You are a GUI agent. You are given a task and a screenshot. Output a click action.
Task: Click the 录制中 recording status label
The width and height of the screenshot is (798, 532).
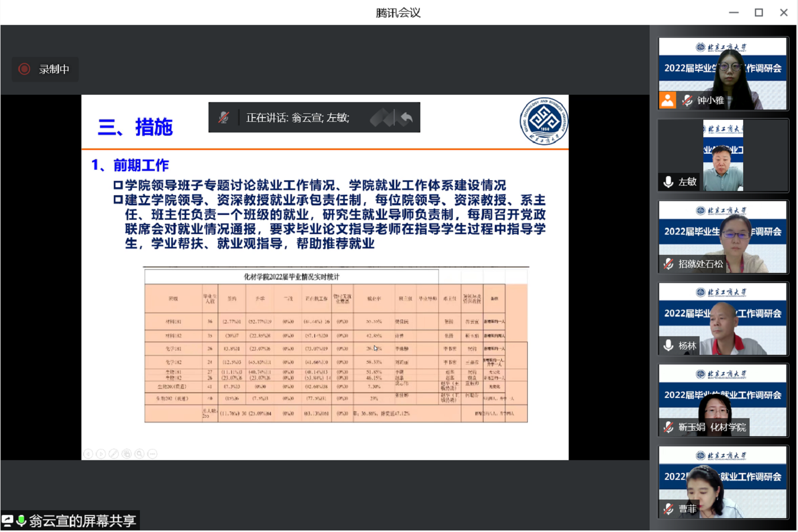point(54,69)
